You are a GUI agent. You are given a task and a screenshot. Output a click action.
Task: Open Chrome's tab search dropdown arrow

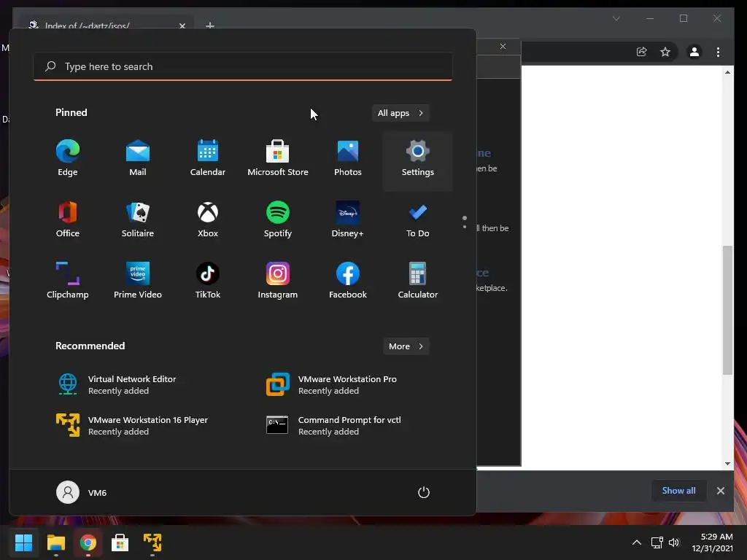click(616, 18)
